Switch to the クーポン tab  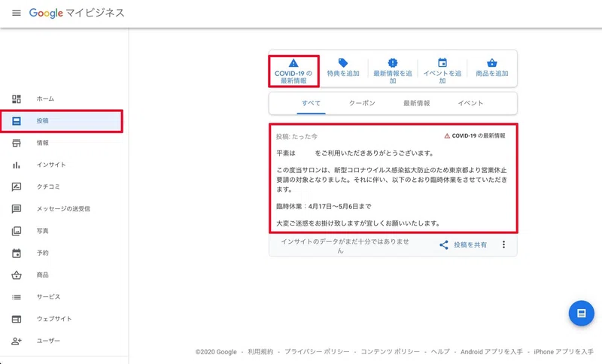click(362, 103)
